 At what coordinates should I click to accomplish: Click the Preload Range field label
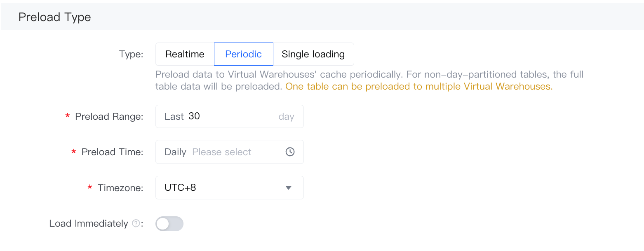coord(109,116)
